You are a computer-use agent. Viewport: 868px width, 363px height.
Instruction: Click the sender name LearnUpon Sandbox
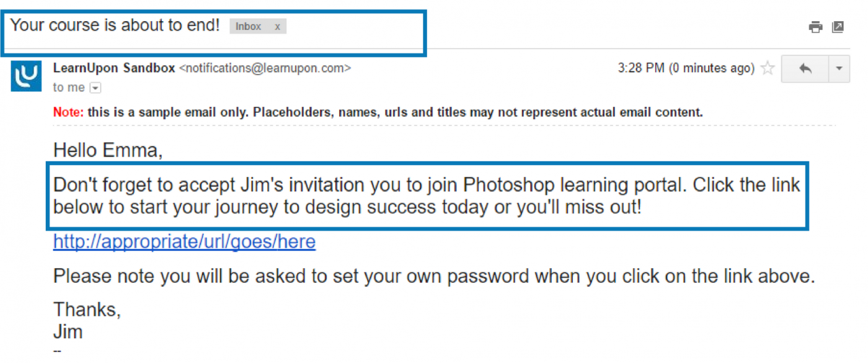coord(114,68)
